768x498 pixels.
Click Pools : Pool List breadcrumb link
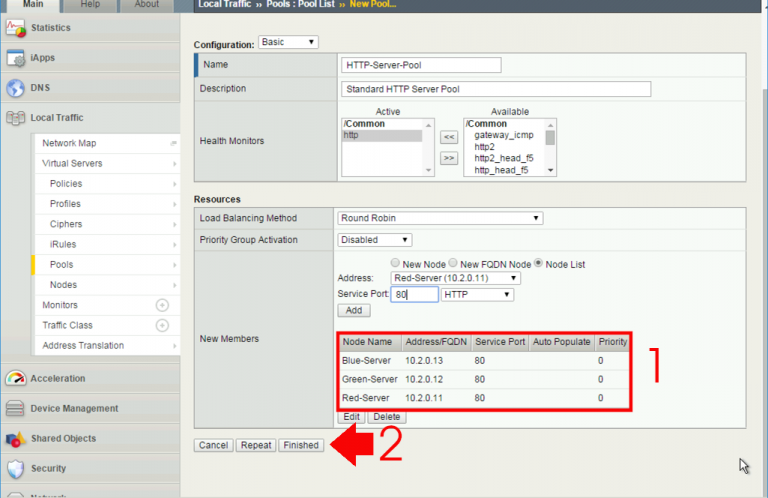300,4
